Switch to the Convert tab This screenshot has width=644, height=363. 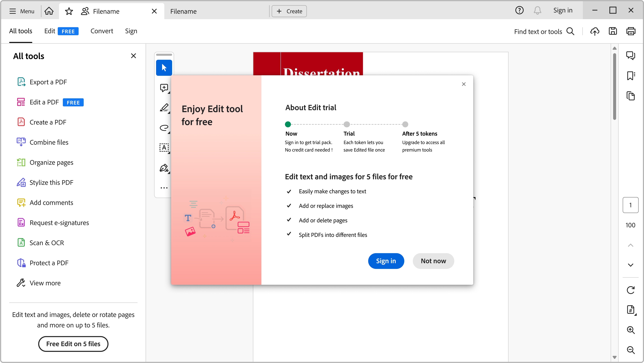(102, 31)
